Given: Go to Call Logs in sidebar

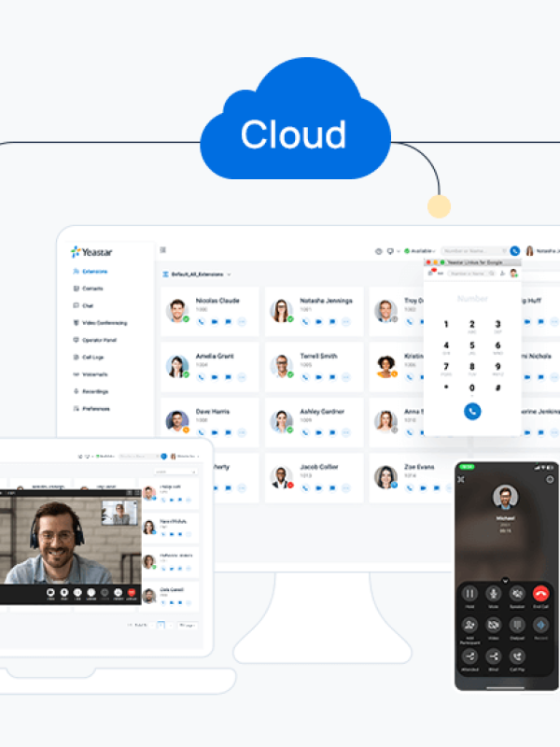Looking at the screenshot, I should [91, 357].
